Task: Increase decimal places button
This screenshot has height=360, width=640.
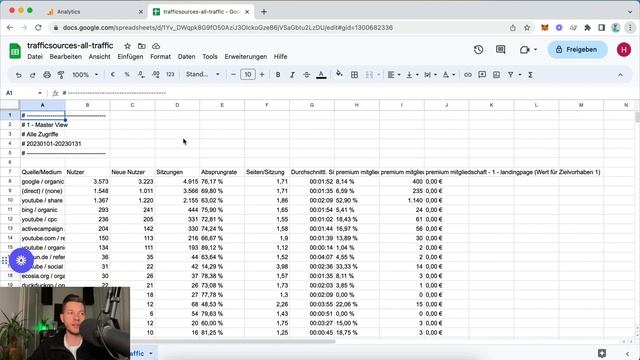Action: pyautogui.click(x=156, y=75)
